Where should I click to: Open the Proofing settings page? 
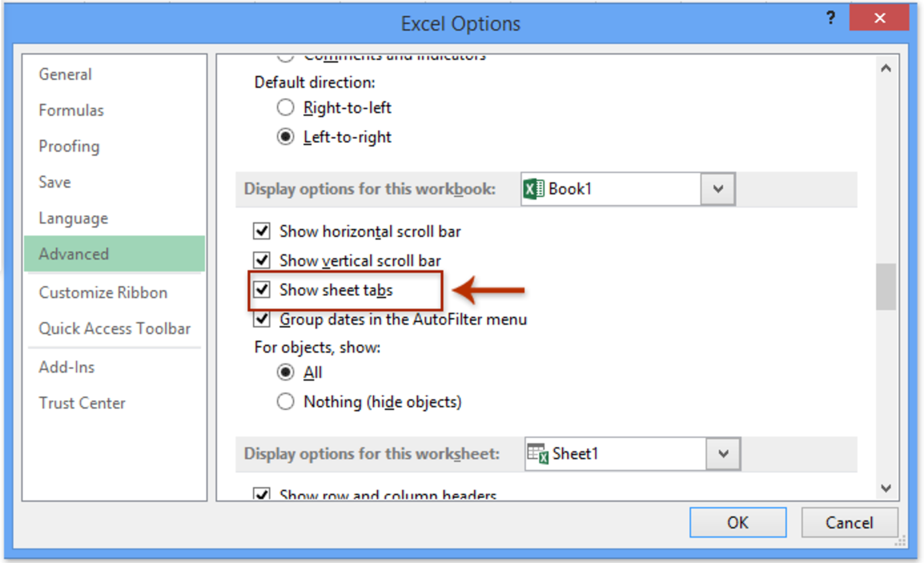click(x=69, y=146)
